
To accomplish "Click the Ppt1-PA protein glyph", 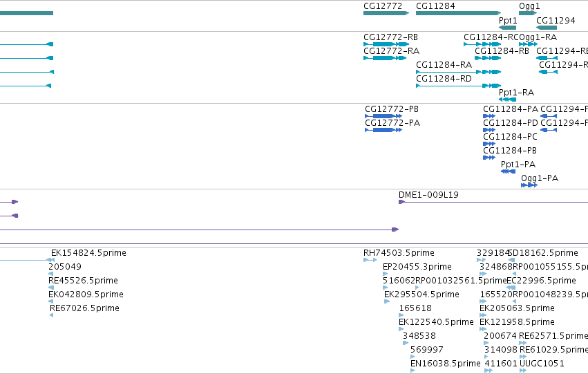I will (508, 171).
